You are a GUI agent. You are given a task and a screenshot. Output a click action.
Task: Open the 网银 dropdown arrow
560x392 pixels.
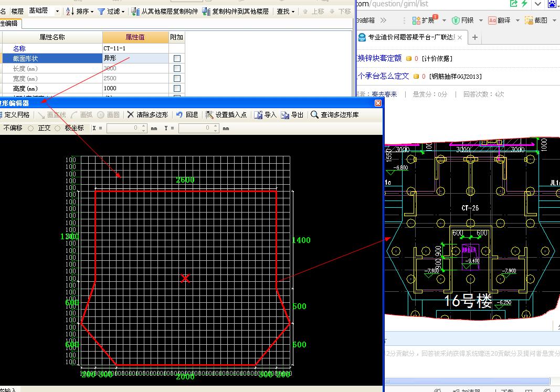tap(481, 20)
